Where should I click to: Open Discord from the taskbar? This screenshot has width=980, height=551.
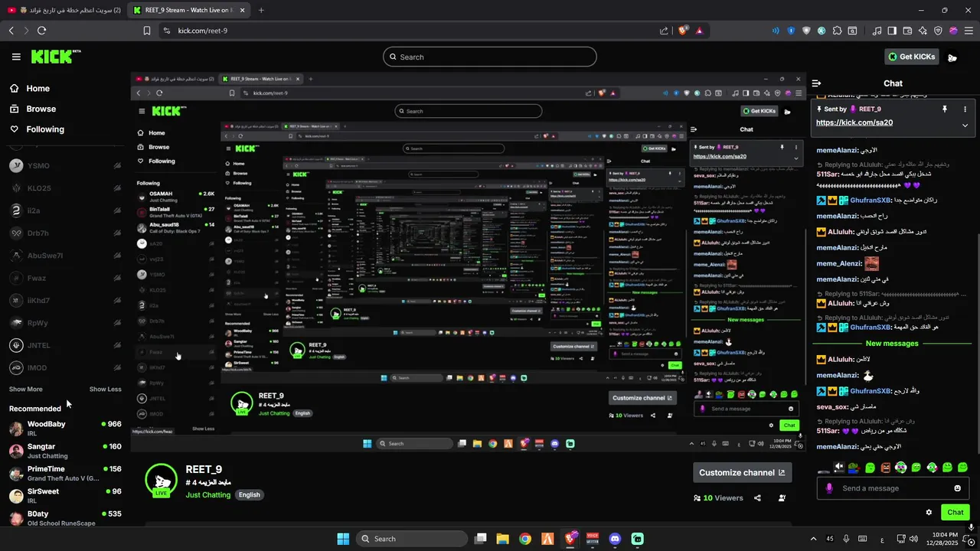pyautogui.click(x=615, y=539)
